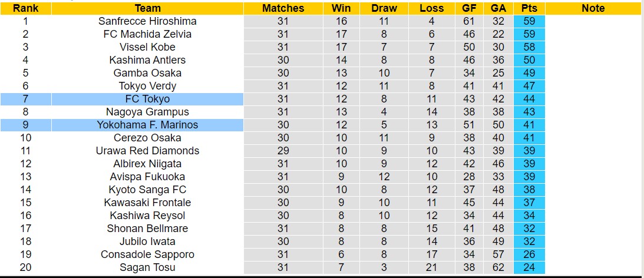The width and height of the screenshot is (644, 278).
Task: Click Sanfrecce Hiroshima's 59 points cell
Action: 529,21
